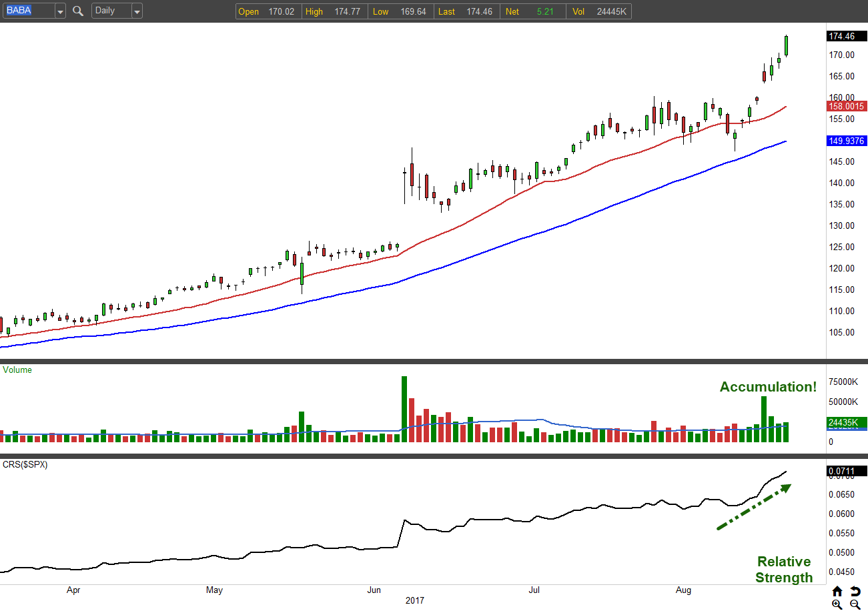The image size is (868, 611).
Task: Expand the Daily timeframe dropdown arrow
Action: pyautogui.click(x=137, y=11)
